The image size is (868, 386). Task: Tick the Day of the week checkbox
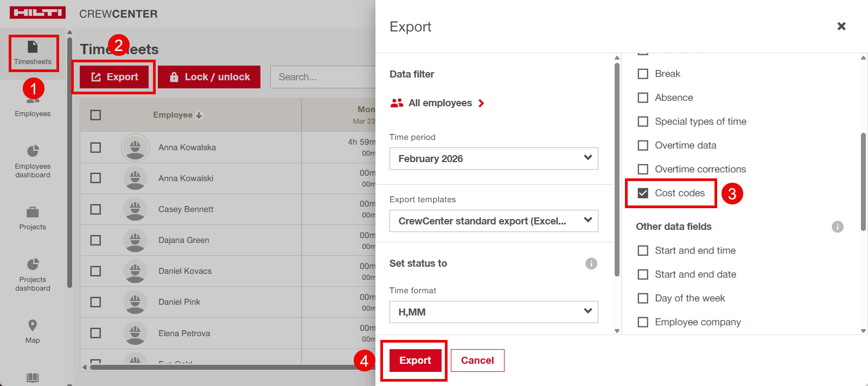[x=643, y=298]
